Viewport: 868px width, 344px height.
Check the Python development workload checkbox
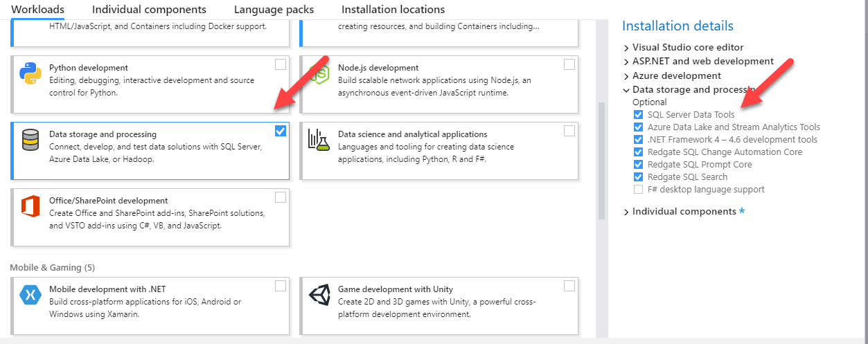pos(281,64)
